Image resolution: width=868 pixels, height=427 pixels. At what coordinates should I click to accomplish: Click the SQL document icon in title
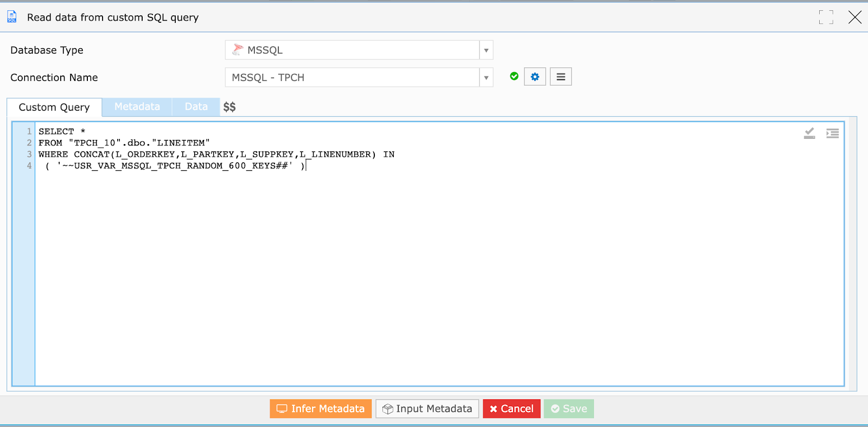coord(12,17)
